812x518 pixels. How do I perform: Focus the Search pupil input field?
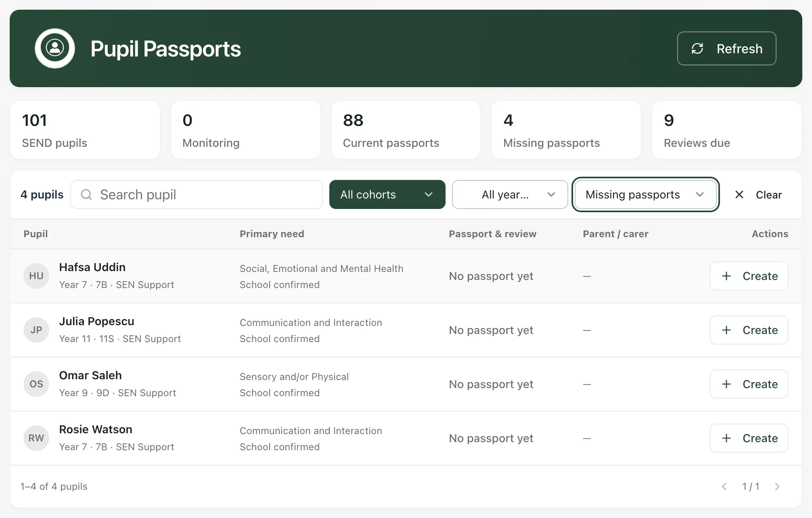coord(197,194)
